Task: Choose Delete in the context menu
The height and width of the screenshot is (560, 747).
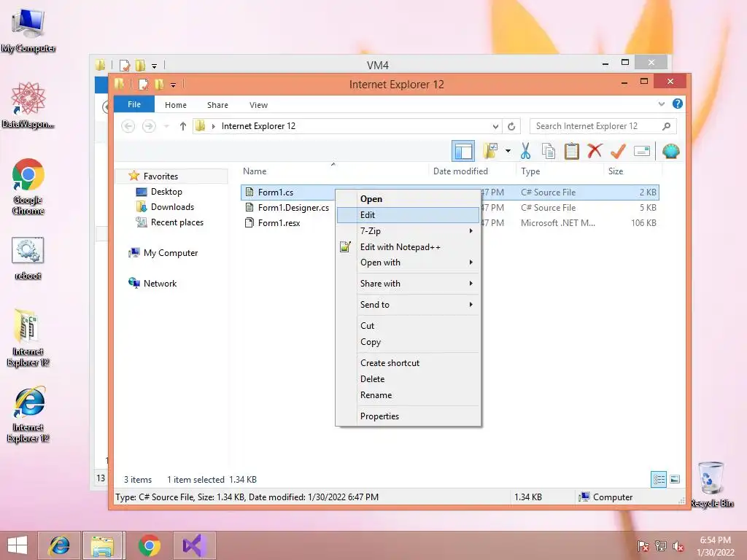Action: pos(409,379)
